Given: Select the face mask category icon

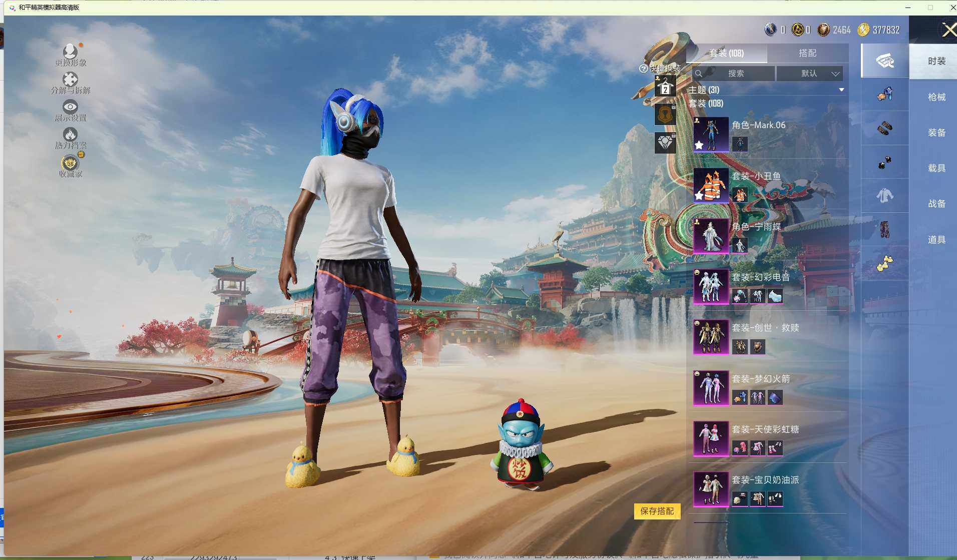Looking at the screenshot, I should click(885, 128).
